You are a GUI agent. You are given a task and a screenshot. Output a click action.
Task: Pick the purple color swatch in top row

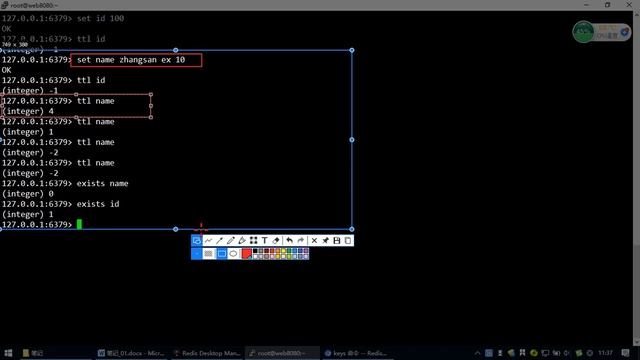click(x=306, y=251)
